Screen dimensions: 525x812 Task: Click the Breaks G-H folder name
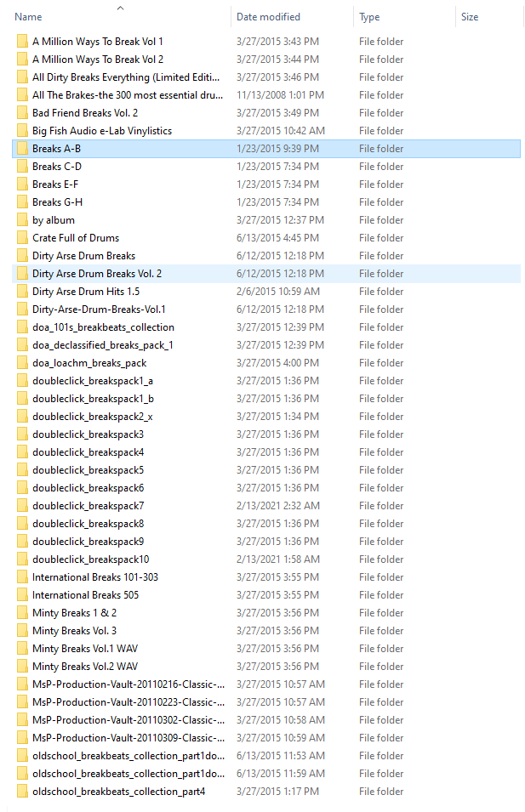[57, 202]
